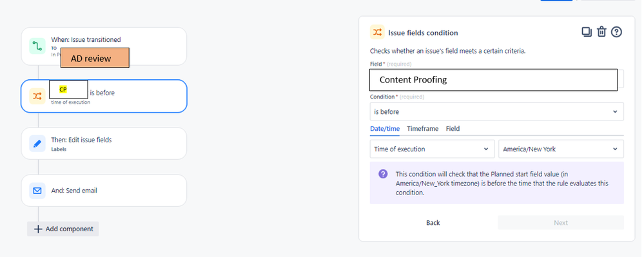The image size is (644, 257).
Task: Click the Back button
Action: tap(433, 222)
